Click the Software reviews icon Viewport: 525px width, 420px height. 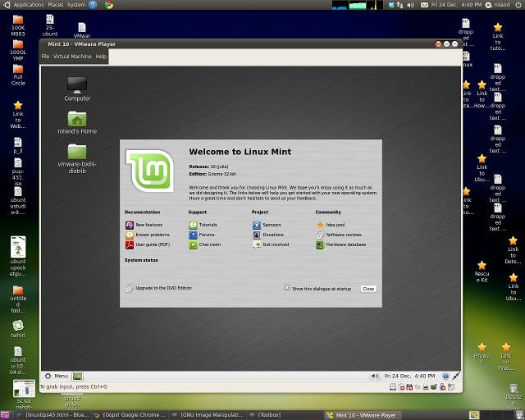pyautogui.click(x=320, y=235)
